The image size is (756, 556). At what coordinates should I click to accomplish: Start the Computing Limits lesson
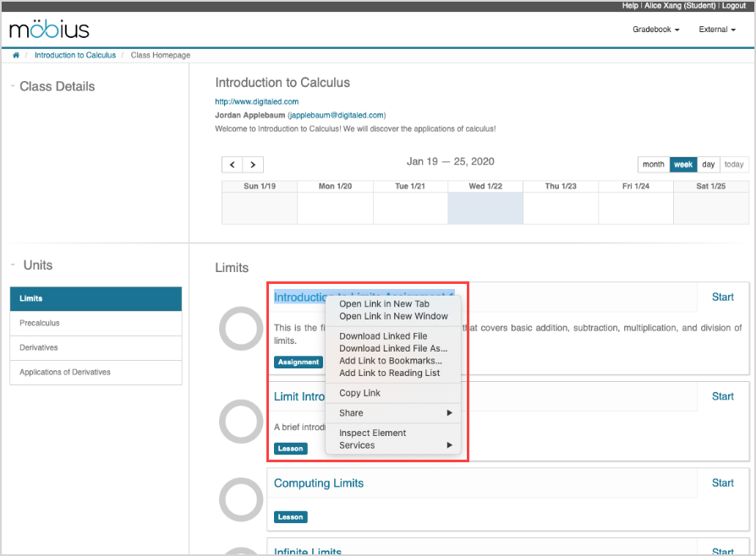722,483
